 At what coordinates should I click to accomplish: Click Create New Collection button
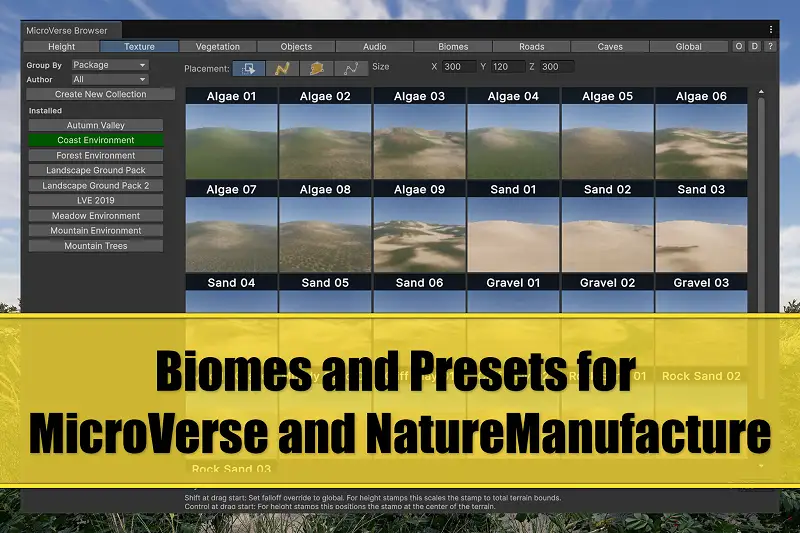[101, 94]
